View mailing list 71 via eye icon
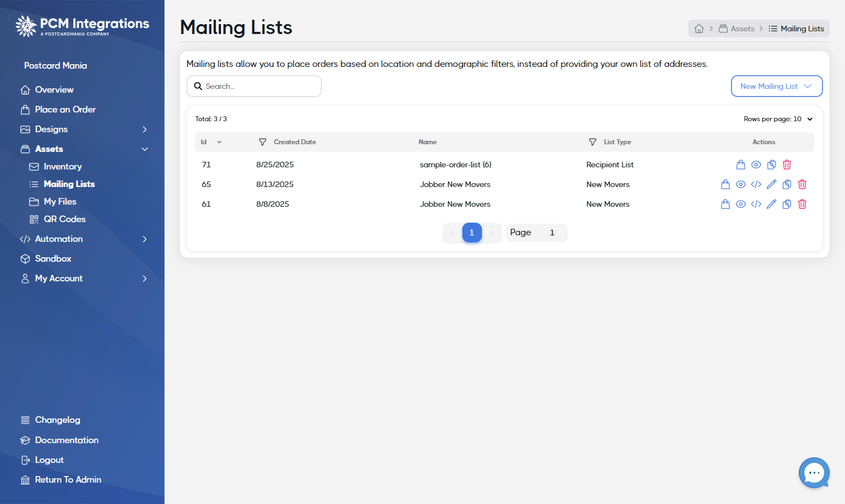 tap(756, 165)
